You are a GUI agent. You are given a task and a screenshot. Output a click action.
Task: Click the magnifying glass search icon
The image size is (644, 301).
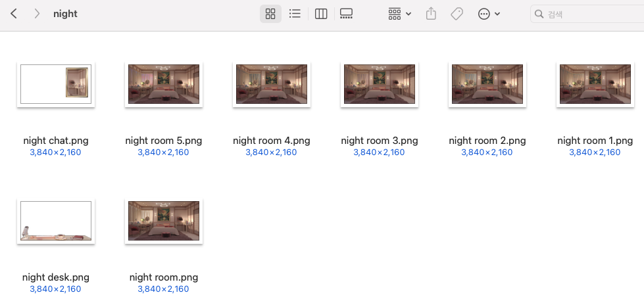(x=539, y=14)
